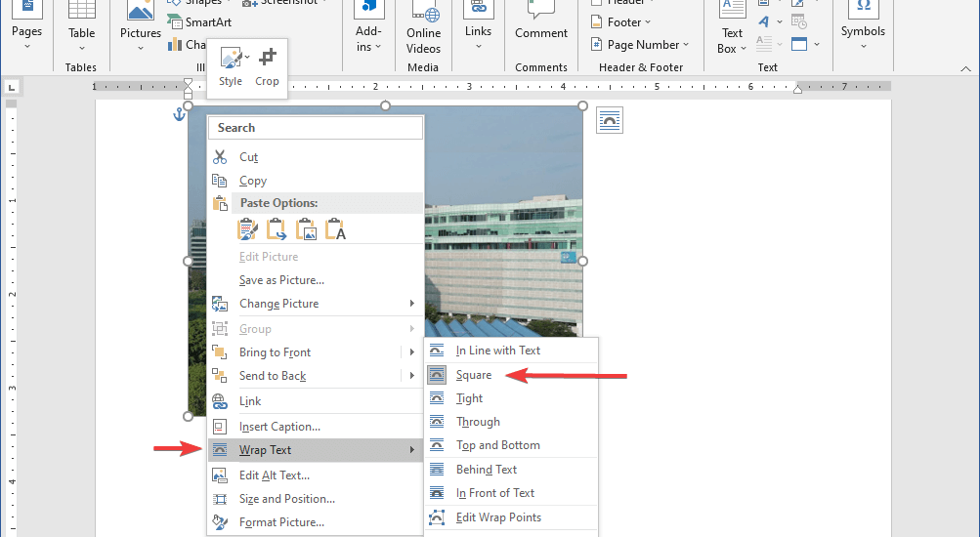Select the Keep Source Formatting paste option
This screenshot has height=537, width=980.
(x=247, y=229)
